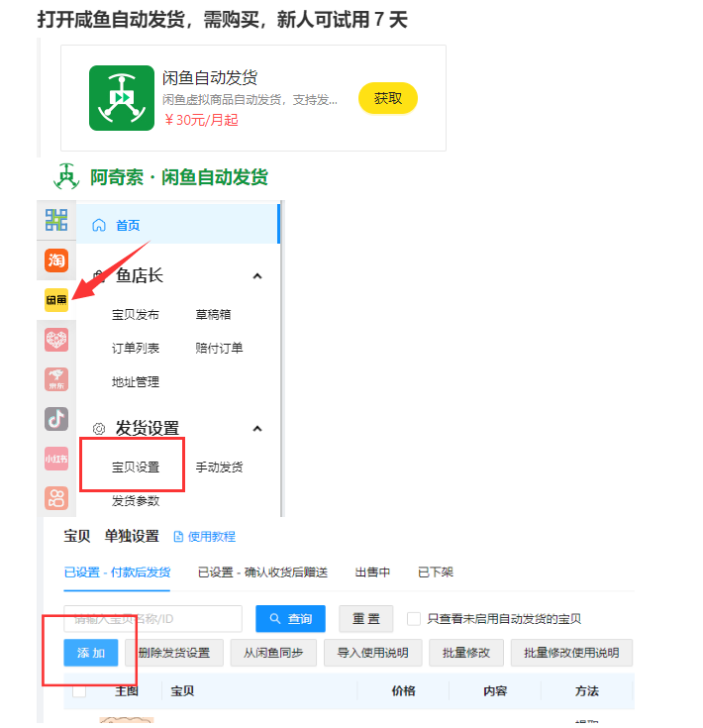The image size is (703, 728).
Task: Click the 批量修改 button
Action: (466, 653)
